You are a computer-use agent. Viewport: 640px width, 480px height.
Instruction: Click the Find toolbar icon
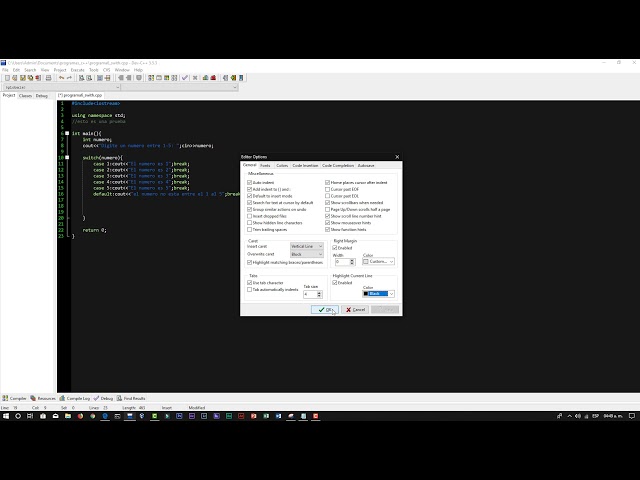81,78
